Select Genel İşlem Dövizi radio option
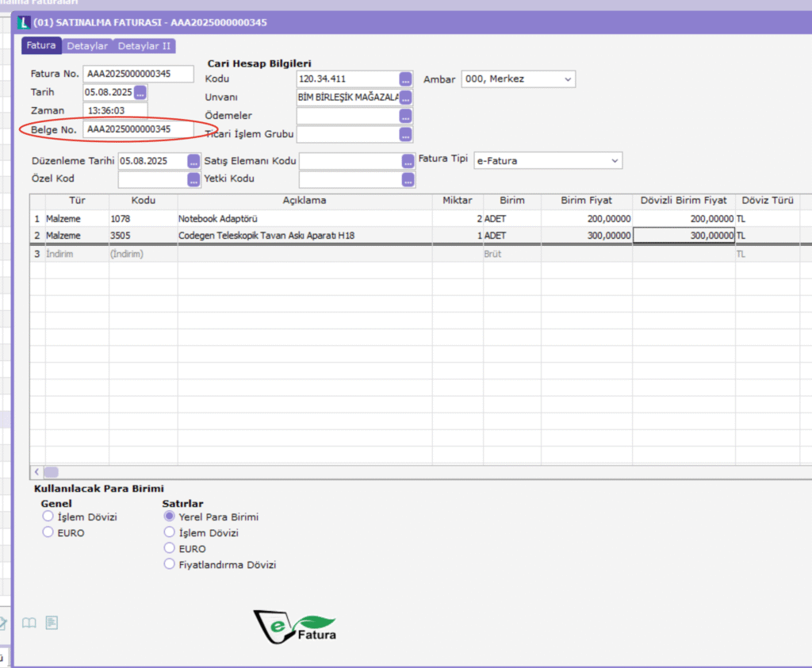Image resolution: width=812 pixels, height=668 pixels. tap(48, 516)
